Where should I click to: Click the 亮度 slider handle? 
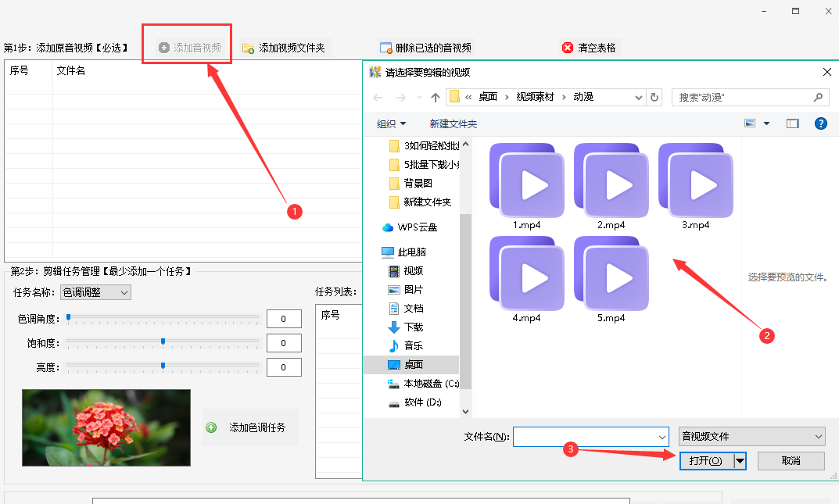click(163, 366)
